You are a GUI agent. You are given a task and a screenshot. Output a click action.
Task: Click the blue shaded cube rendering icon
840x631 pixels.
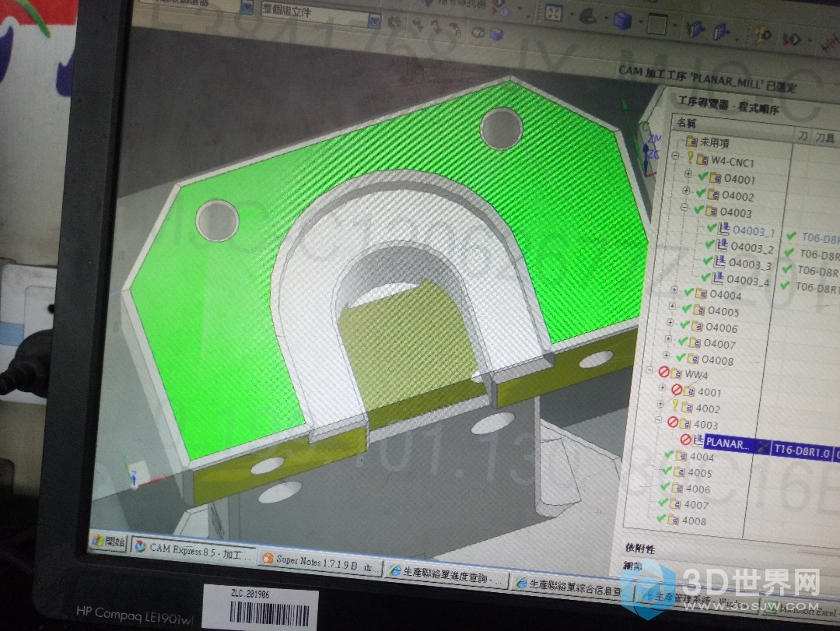click(622, 21)
